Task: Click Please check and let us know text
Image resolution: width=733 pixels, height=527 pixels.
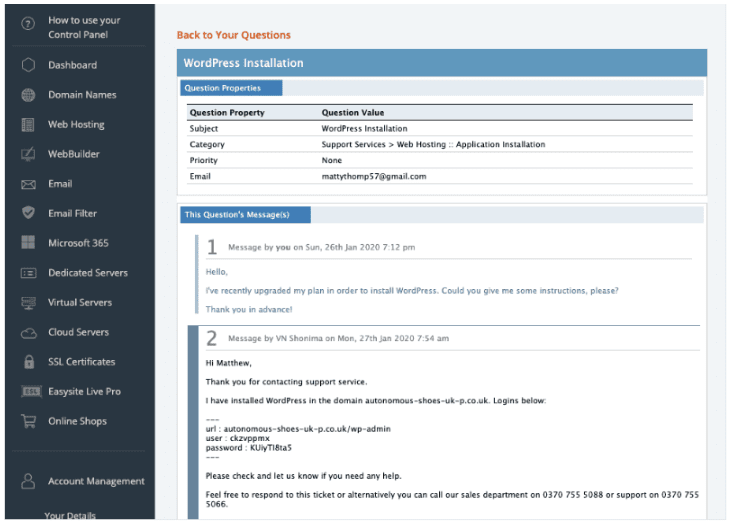Action: tap(303, 476)
